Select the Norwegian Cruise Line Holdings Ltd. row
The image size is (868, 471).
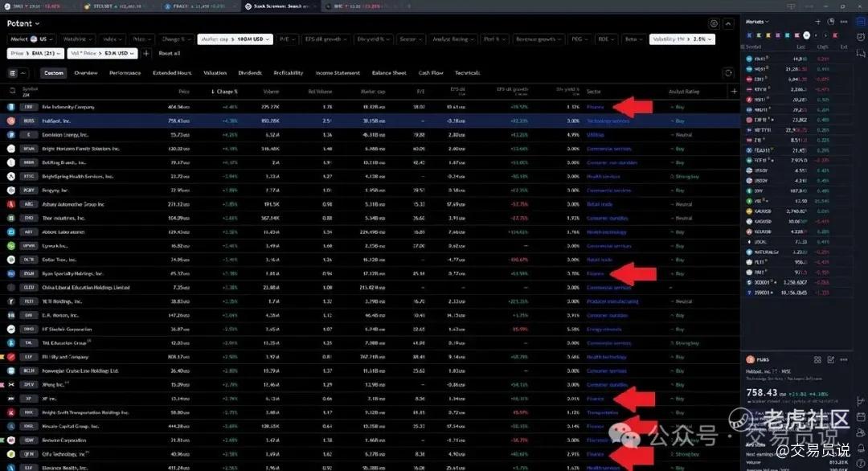(x=371, y=371)
